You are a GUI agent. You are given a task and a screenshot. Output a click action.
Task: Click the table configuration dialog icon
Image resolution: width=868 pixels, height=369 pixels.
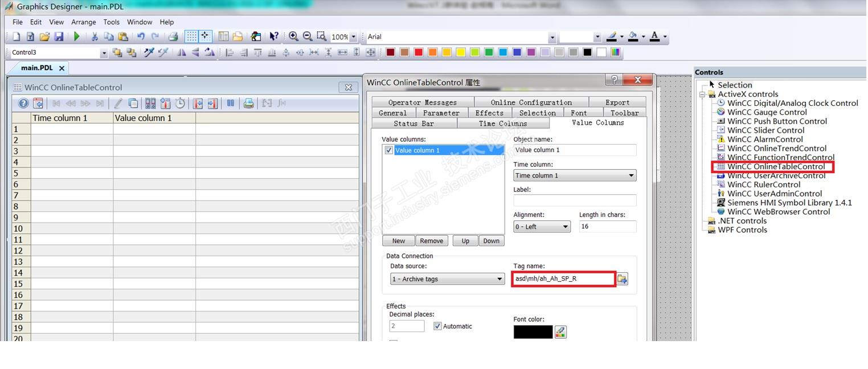pyautogui.click(x=38, y=104)
